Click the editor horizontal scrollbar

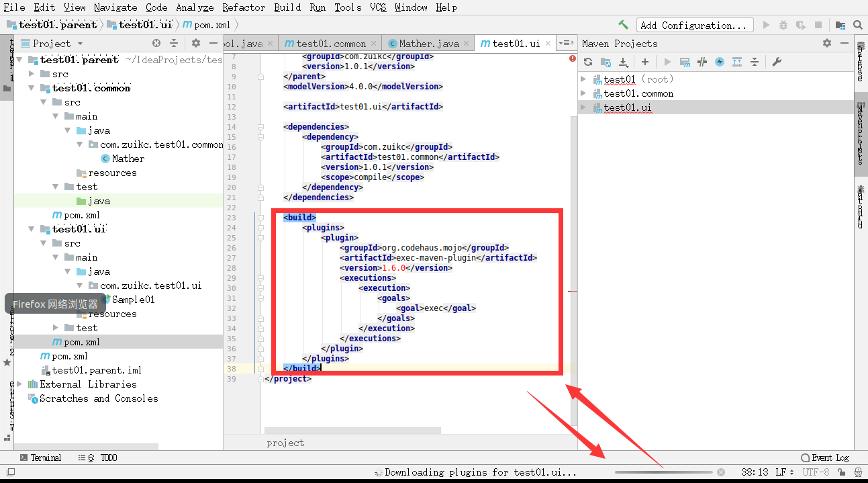point(352,431)
